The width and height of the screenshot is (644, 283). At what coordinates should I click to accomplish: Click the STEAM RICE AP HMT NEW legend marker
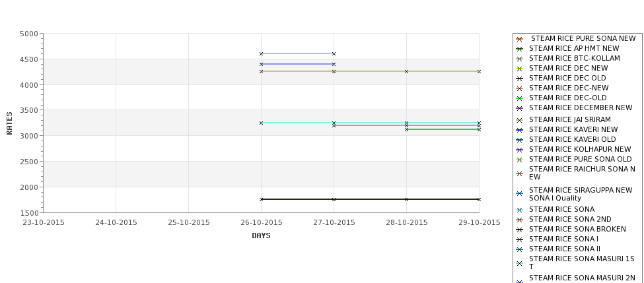coord(519,49)
